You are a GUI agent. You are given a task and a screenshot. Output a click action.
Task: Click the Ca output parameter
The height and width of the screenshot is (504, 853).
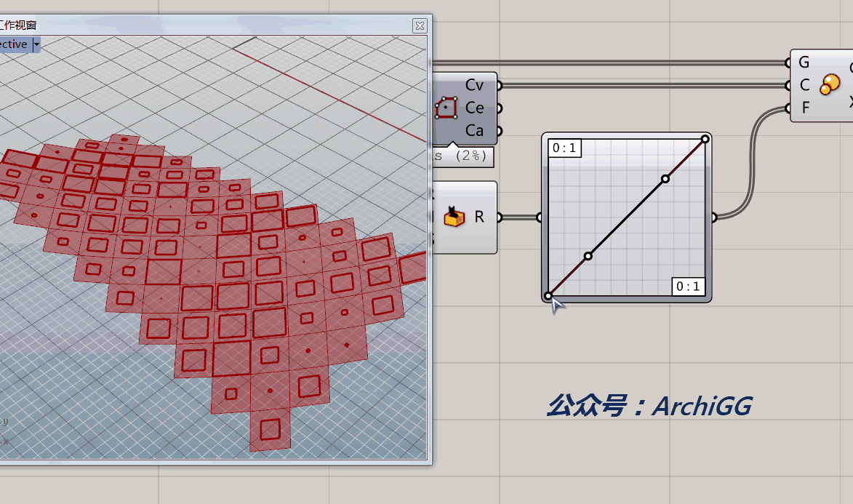point(474,131)
